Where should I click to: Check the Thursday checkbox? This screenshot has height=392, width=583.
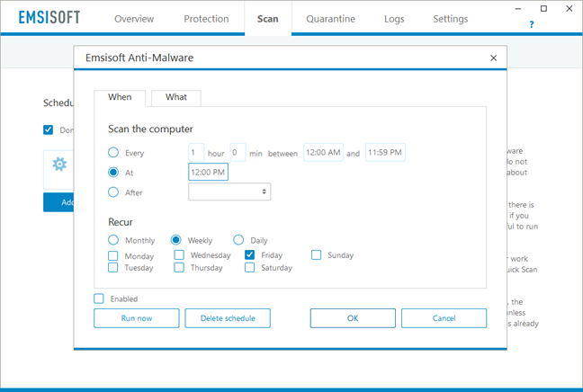coord(179,268)
